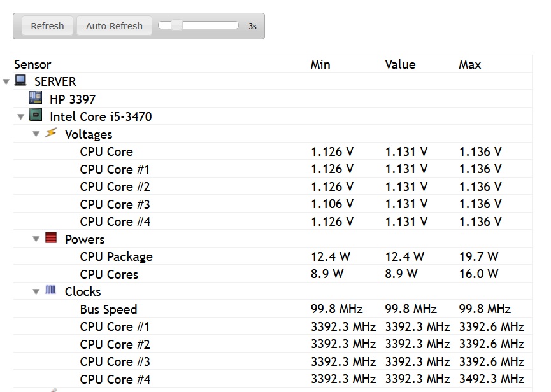Select CPU Core #3 under Voltages
Screen dimensions: 551x392
273,204
